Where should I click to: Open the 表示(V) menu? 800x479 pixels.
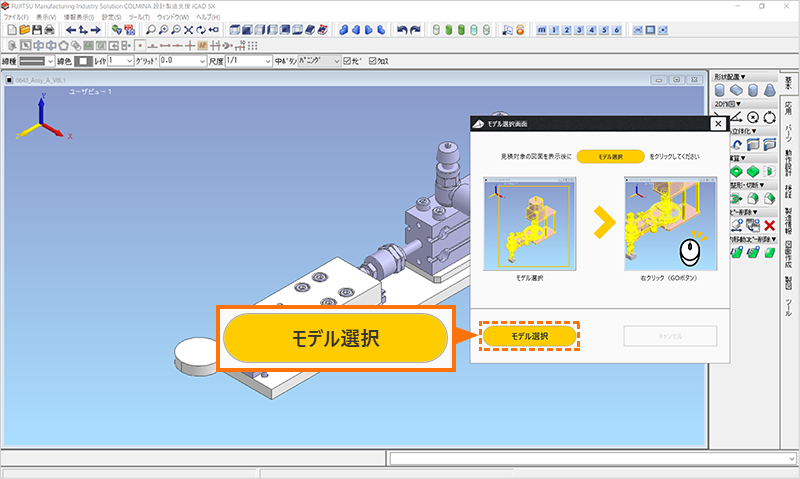pyautogui.click(x=46, y=17)
